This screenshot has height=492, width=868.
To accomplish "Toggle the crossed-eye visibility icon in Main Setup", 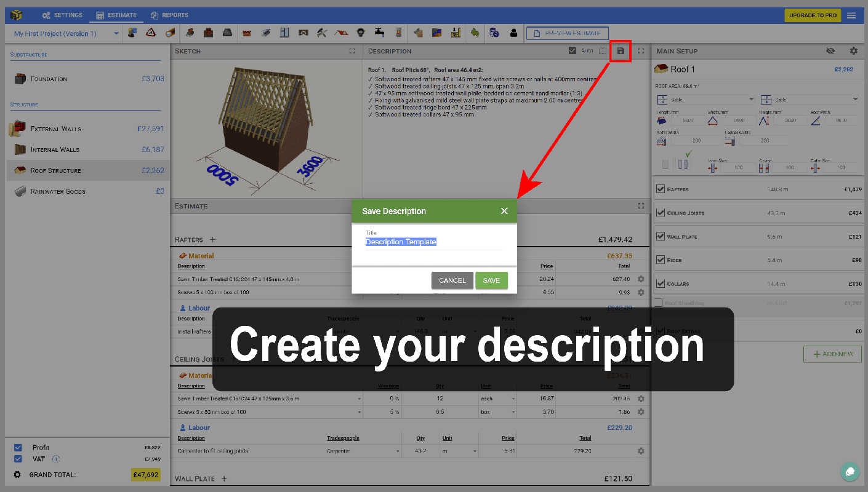I will pos(830,51).
